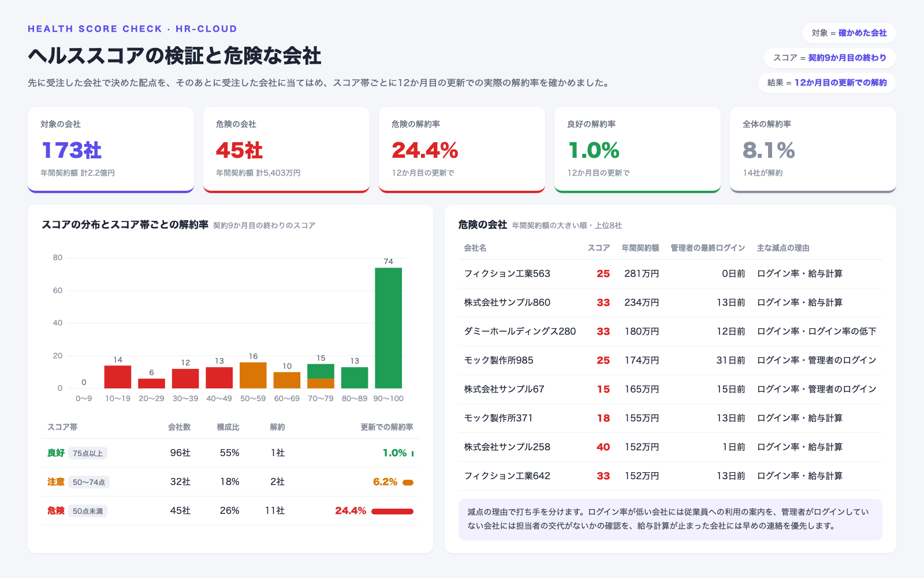This screenshot has height=578, width=924.
Task: Click the 結果 = 12か月目の更新での解約 pill
Action: [827, 83]
